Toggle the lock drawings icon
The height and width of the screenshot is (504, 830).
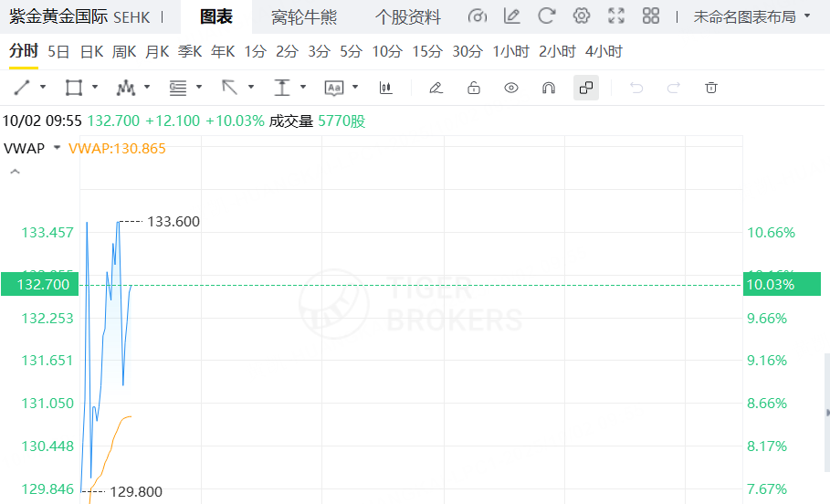pyautogui.click(x=473, y=88)
